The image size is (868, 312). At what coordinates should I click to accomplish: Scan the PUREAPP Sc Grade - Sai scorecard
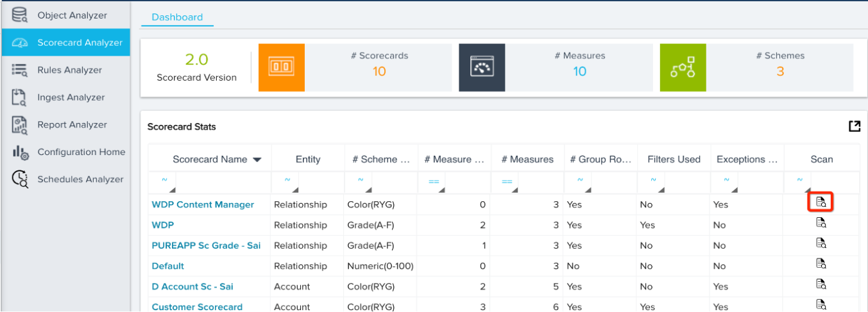(821, 243)
